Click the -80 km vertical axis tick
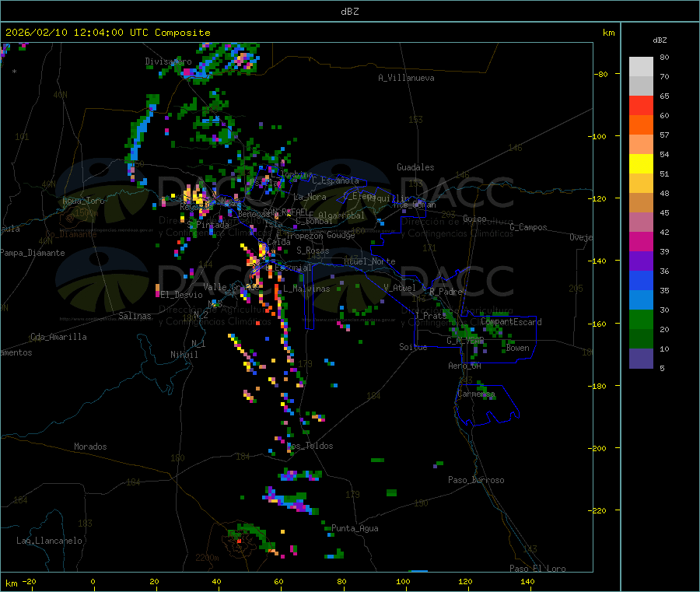The height and width of the screenshot is (592, 700). (x=601, y=74)
